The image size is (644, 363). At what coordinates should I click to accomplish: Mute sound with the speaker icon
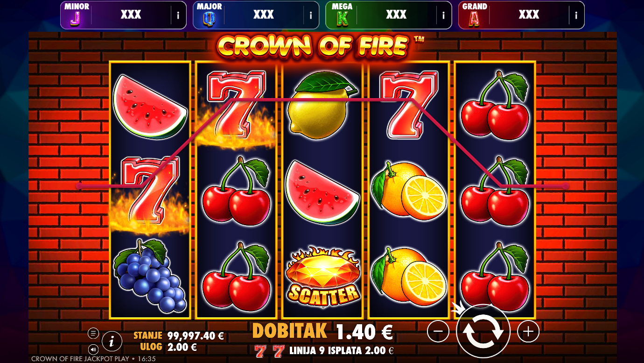93,349
